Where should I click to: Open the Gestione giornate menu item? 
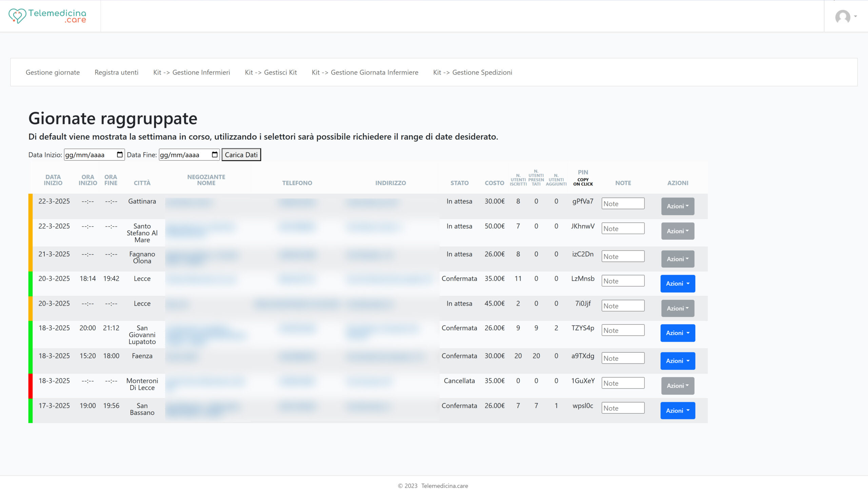pos(53,72)
